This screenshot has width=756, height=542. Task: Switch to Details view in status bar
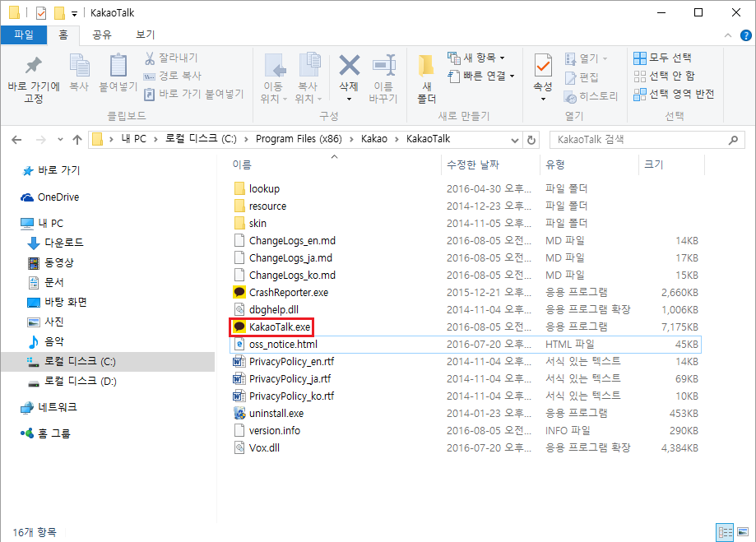pos(725,532)
